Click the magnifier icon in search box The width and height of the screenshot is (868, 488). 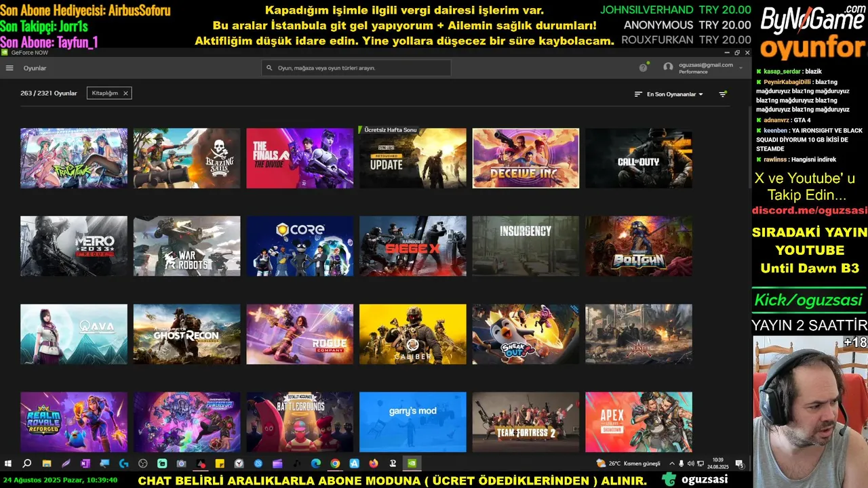pos(269,68)
